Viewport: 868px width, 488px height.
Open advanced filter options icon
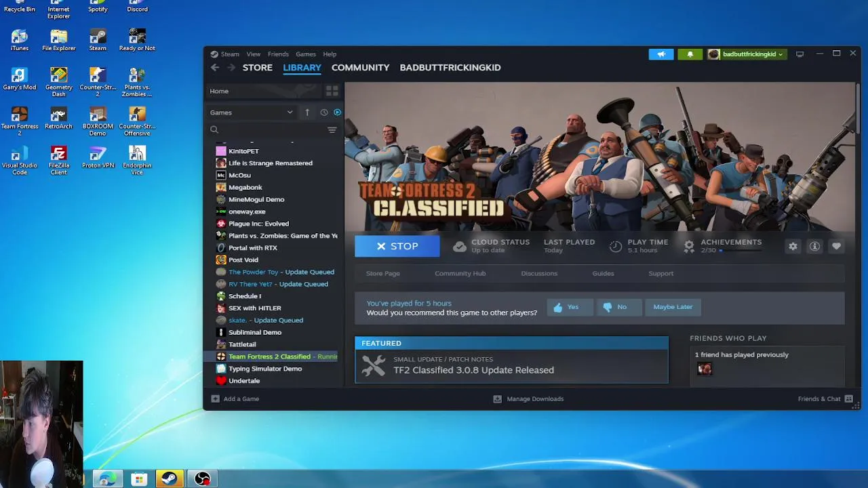(x=332, y=129)
